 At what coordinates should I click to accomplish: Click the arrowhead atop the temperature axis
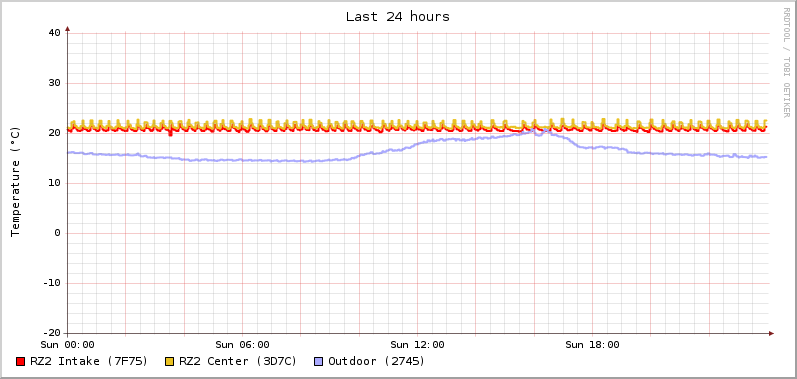(68, 29)
